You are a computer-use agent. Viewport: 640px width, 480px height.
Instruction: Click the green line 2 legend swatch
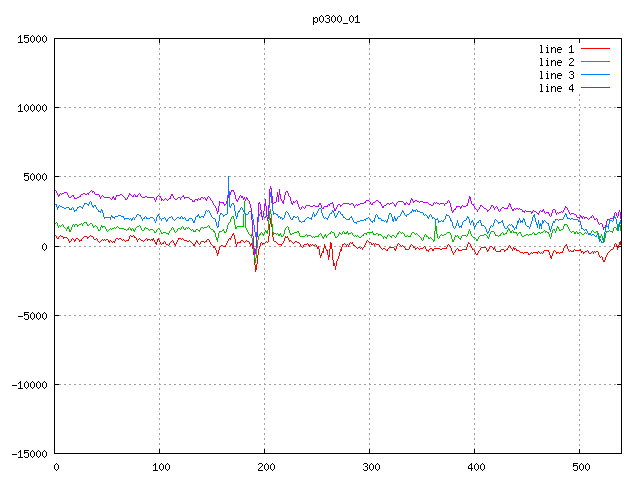pos(595,62)
